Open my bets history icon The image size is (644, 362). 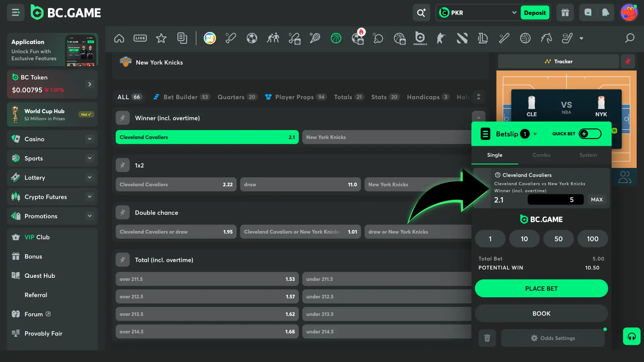pos(182,38)
